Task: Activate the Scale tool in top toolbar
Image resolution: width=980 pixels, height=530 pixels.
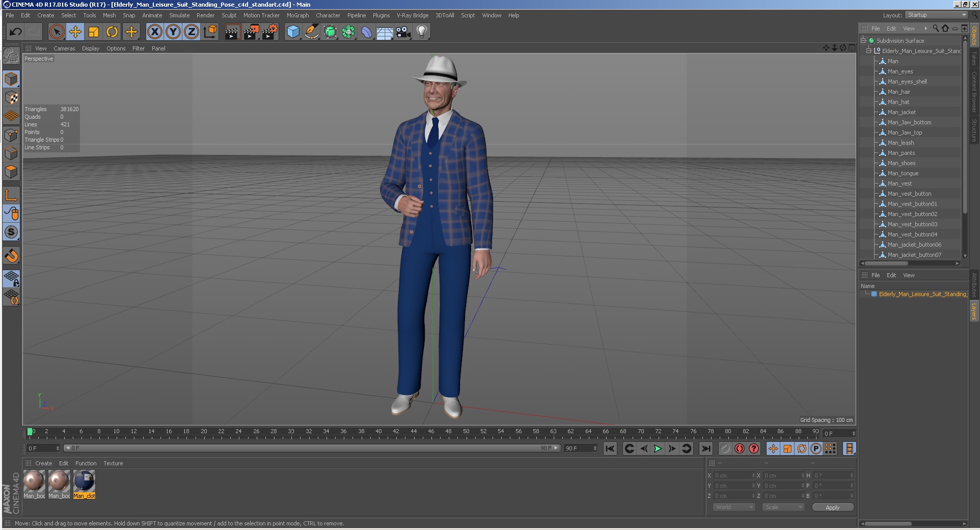Action: (x=94, y=32)
